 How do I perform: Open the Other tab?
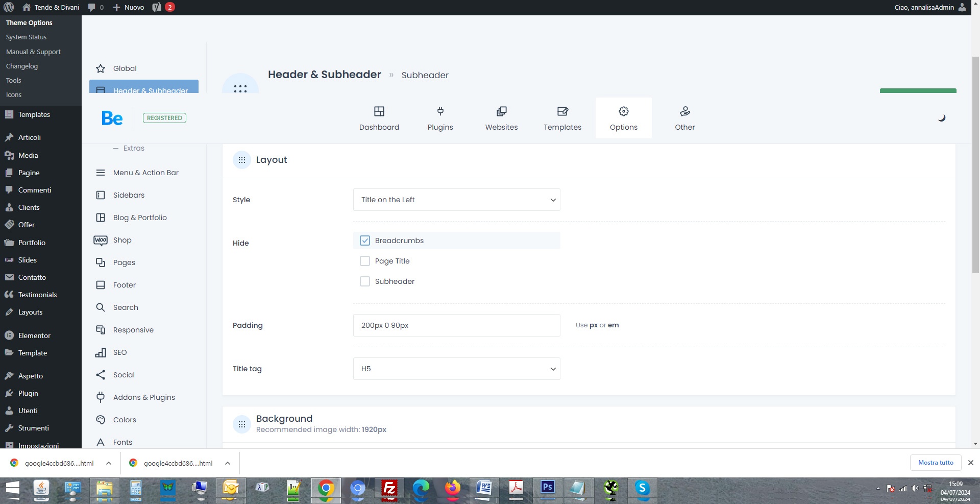pyautogui.click(x=684, y=118)
